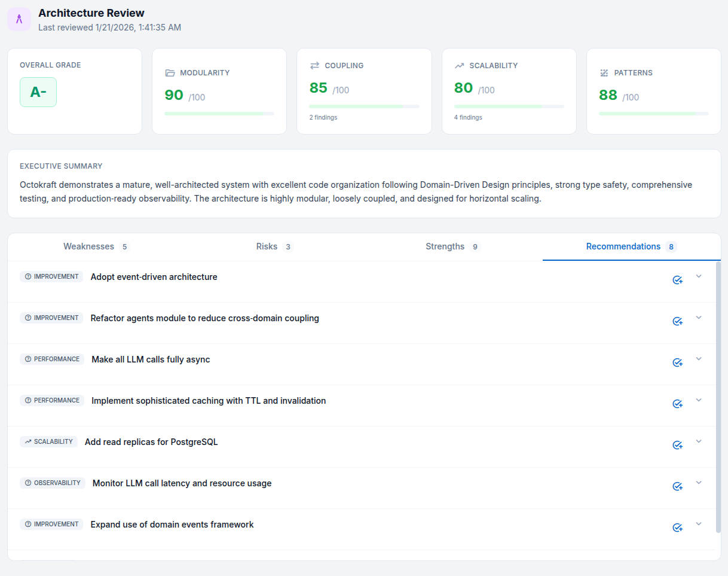728x576 pixels.
Task: Toggle completion for 'Make all LLM calls fully async'
Action: pyautogui.click(x=677, y=362)
